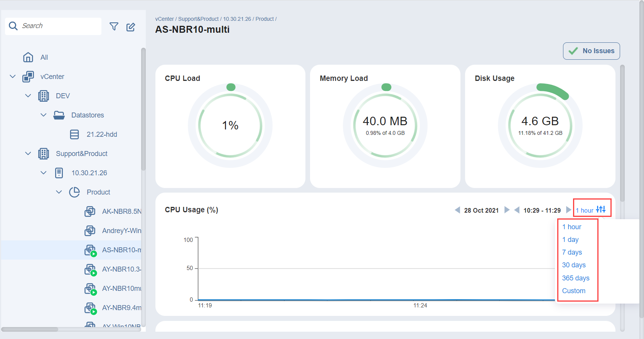Select Custom from period menu

tap(573, 291)
